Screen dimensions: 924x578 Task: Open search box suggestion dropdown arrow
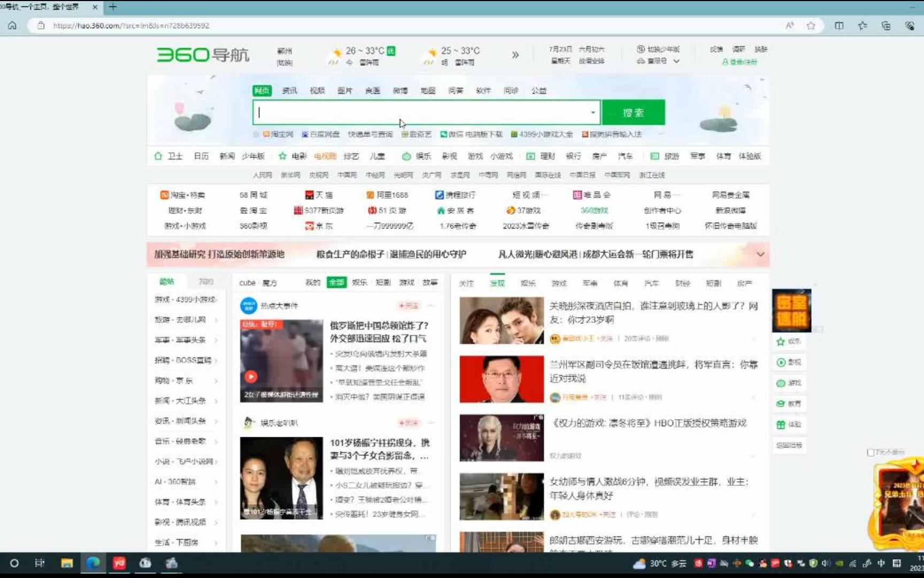(x=592, y=112)
